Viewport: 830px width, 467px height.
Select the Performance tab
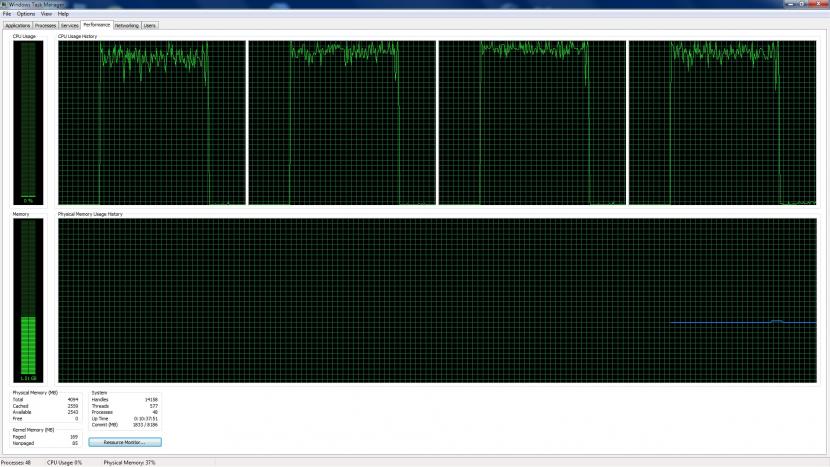[97, 25]
